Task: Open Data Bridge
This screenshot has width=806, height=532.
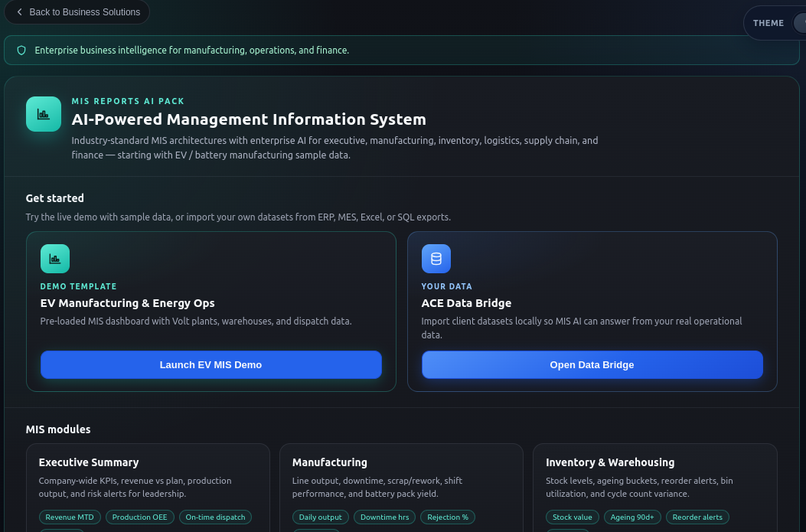Action: pyautogui.click(x=592, y=365)
